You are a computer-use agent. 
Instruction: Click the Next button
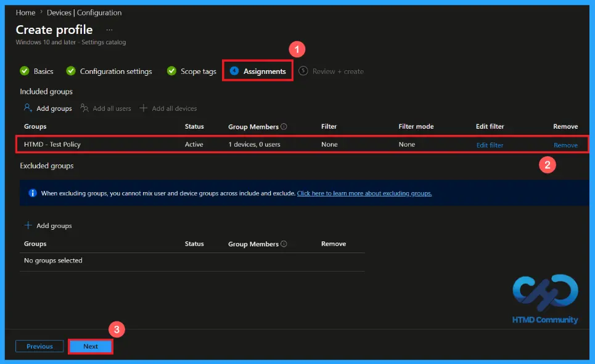coord(90,346)
